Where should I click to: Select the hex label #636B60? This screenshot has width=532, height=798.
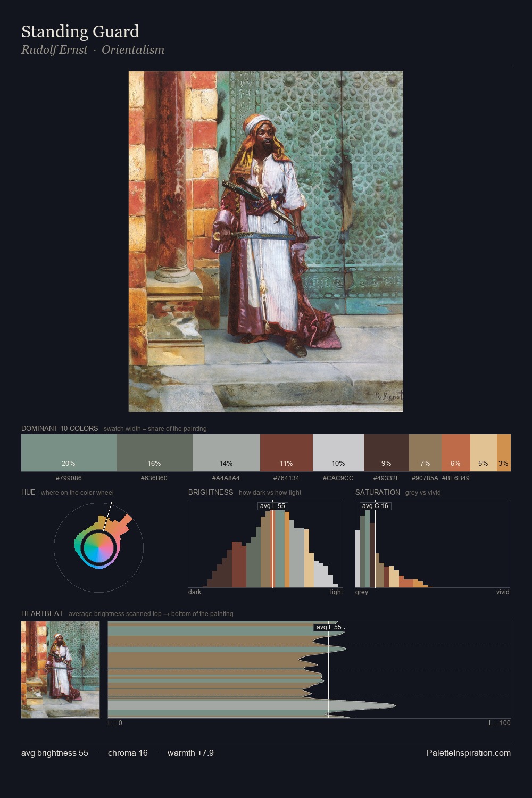point(154,478)
